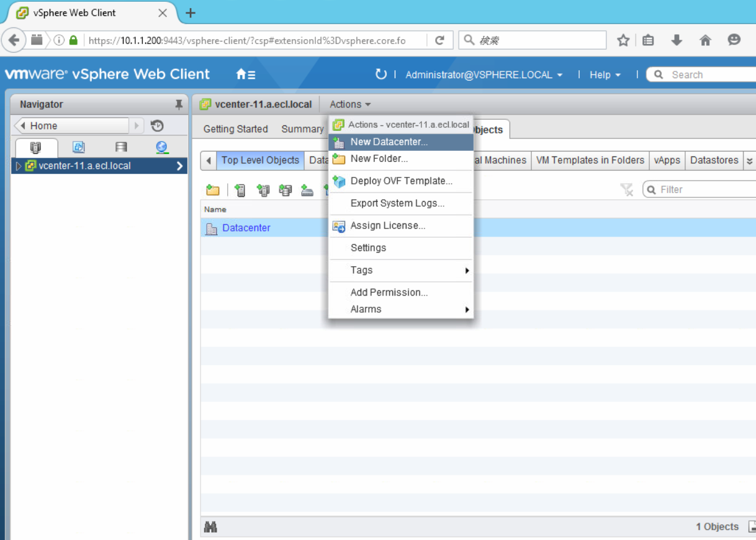Pin the Navigator panel
Image resolution: width=756 pixels, height=540 pixels.
click(179, 104)
